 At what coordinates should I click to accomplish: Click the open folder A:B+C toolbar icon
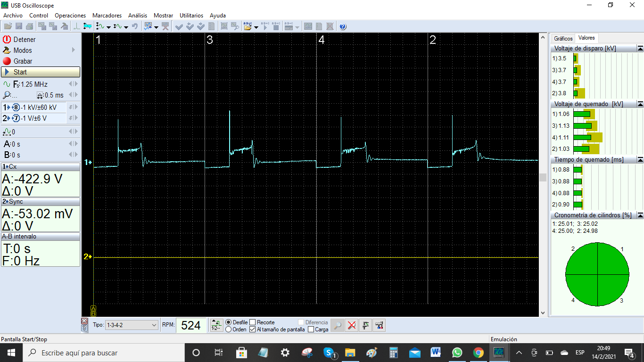[x=248, y=27]
